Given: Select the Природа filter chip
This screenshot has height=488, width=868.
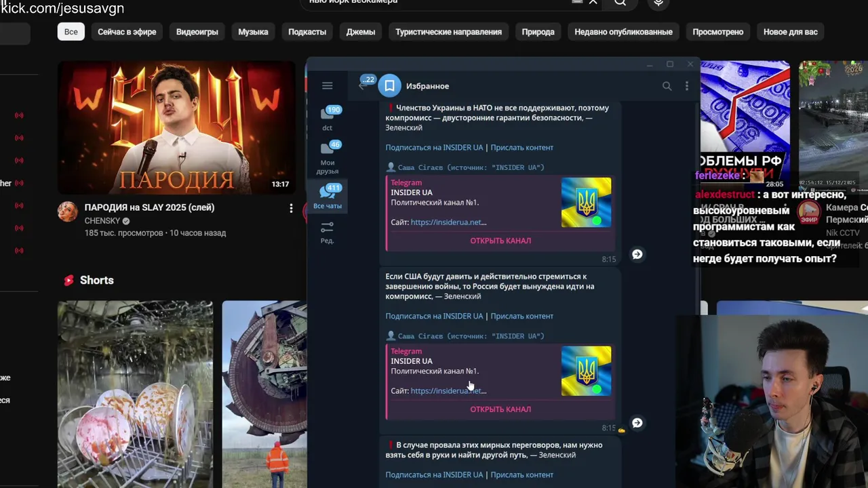Looking at the screenshot, I should pyautogui.click(x=538, y=32).
